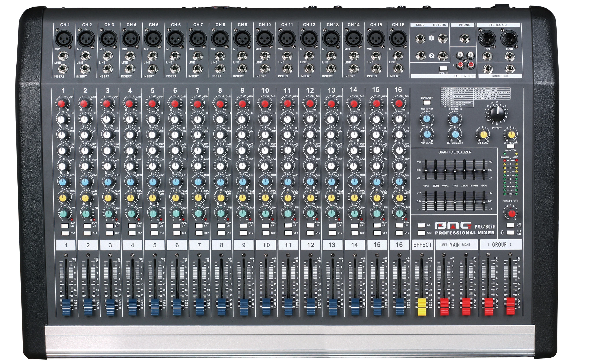The height and width of the screenshot is (364, 596).
Task: Turn the EFF RETURN knob
Action: pyautogui.click(x=511, y=134)
